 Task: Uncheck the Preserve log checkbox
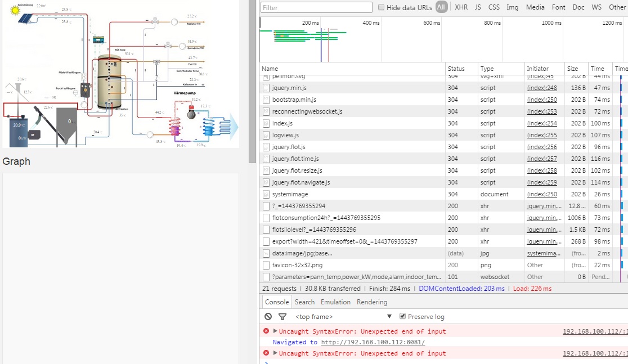click(402, 316)
